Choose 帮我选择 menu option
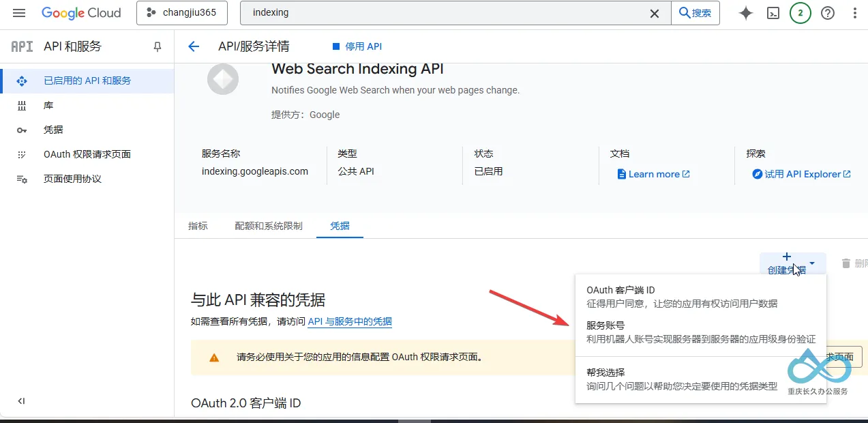868x423 pixels. (701, 379)
